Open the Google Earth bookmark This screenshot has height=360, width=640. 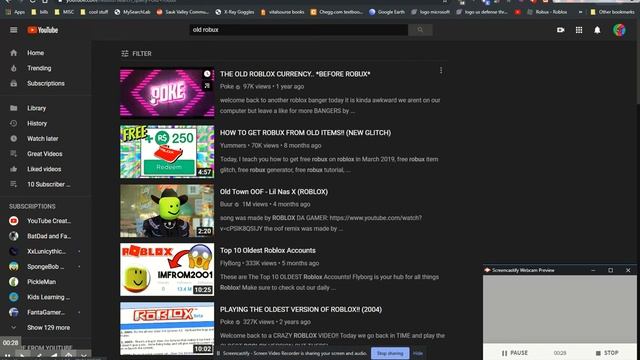[x=387, y=12]
